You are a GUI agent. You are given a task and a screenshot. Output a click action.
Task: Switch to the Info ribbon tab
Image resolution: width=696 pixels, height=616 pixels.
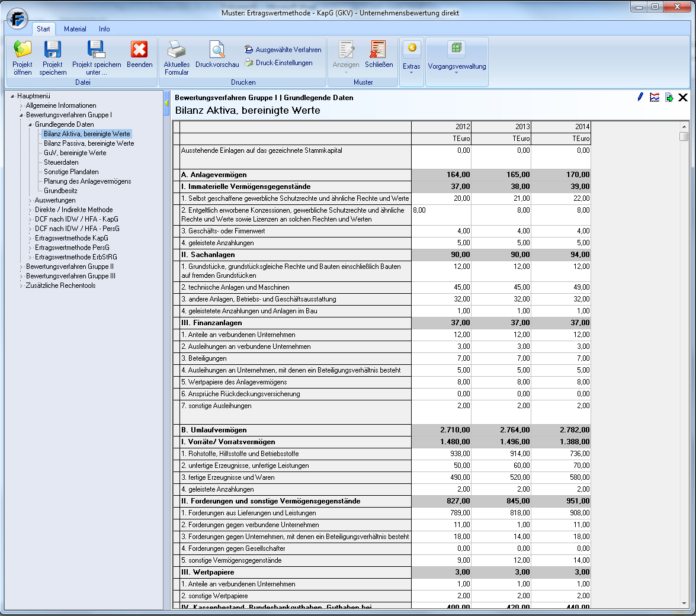tap(104, 29)
